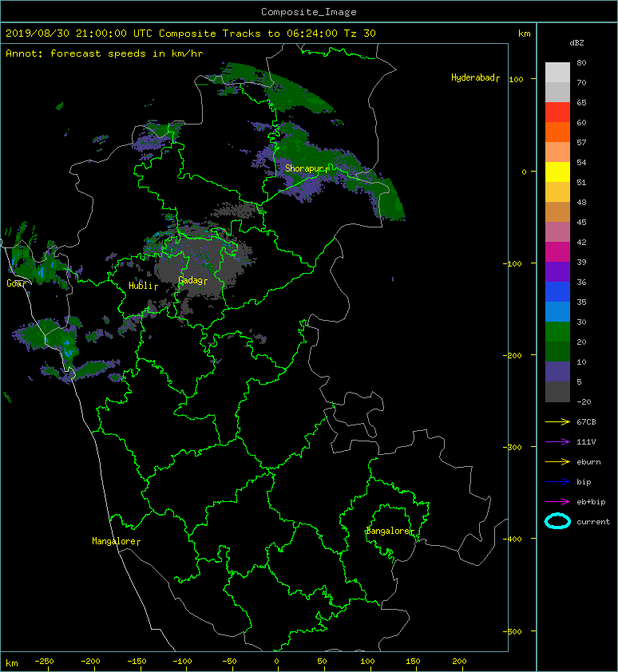Click the 67CB legend label
The image size is (618, 672).
click(586, 421)
